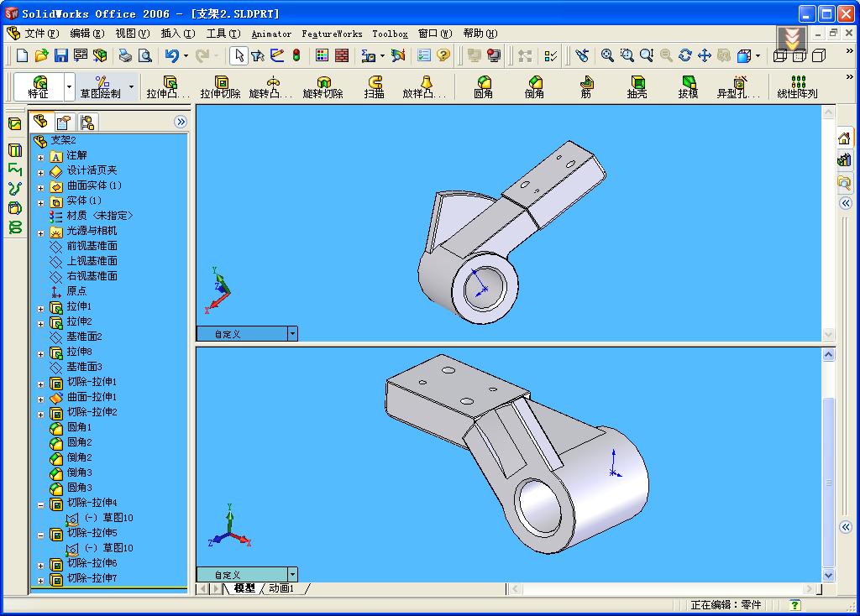
Task: Open the Toolbox menu
Action: [x=390, y=34]
